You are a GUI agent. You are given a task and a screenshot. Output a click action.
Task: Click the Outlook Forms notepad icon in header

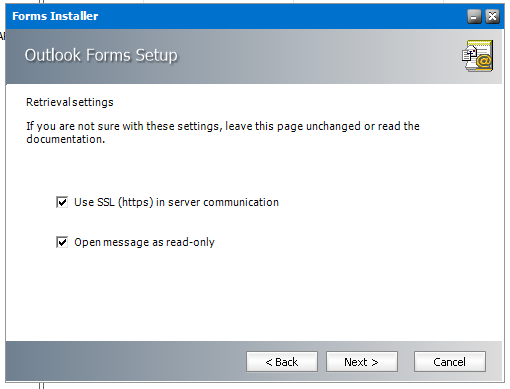477,55
